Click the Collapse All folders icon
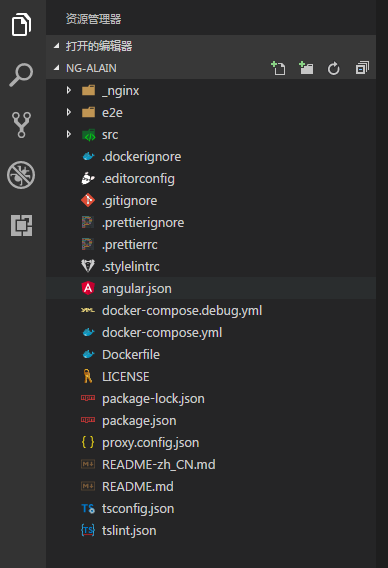The image size is (388, 568). click(362, 68)
